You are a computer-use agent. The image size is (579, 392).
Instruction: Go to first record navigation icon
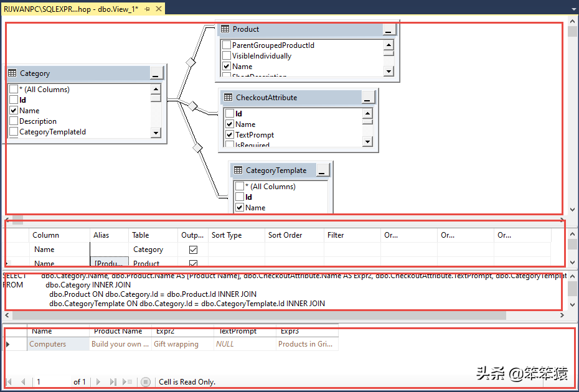click(x=9, y=381)
